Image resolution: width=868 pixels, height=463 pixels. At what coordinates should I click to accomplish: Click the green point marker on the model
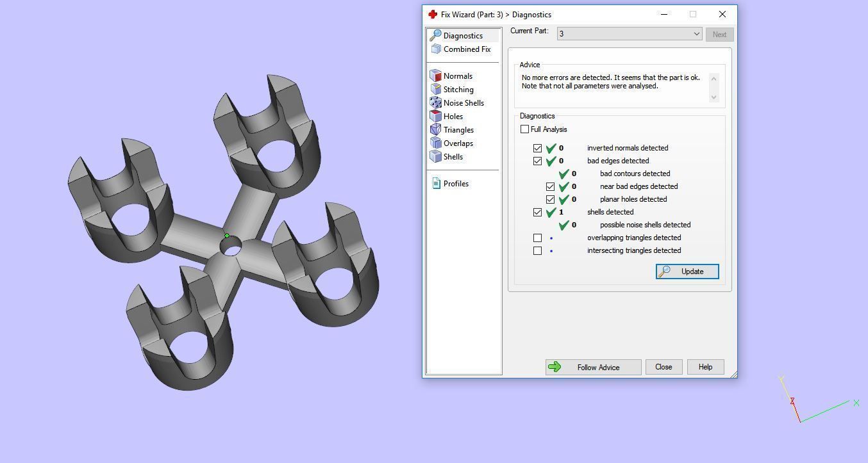click(x=226, y=236)
